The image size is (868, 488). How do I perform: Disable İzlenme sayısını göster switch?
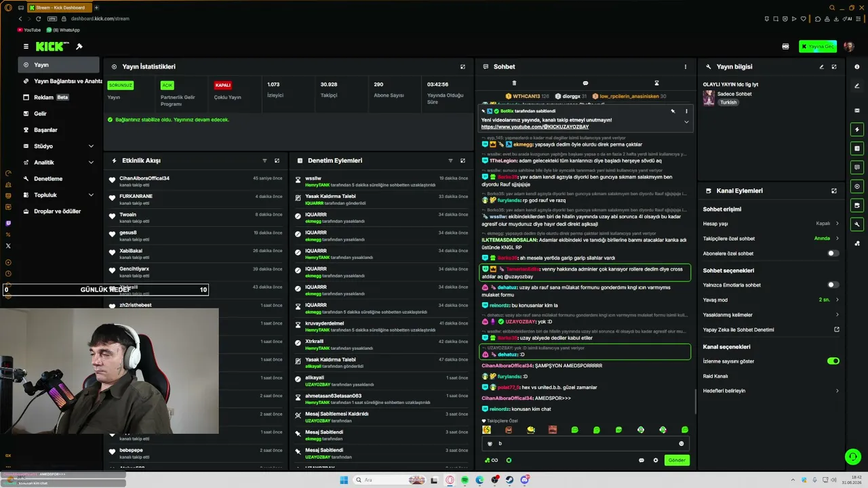click(x=833, y=361)
